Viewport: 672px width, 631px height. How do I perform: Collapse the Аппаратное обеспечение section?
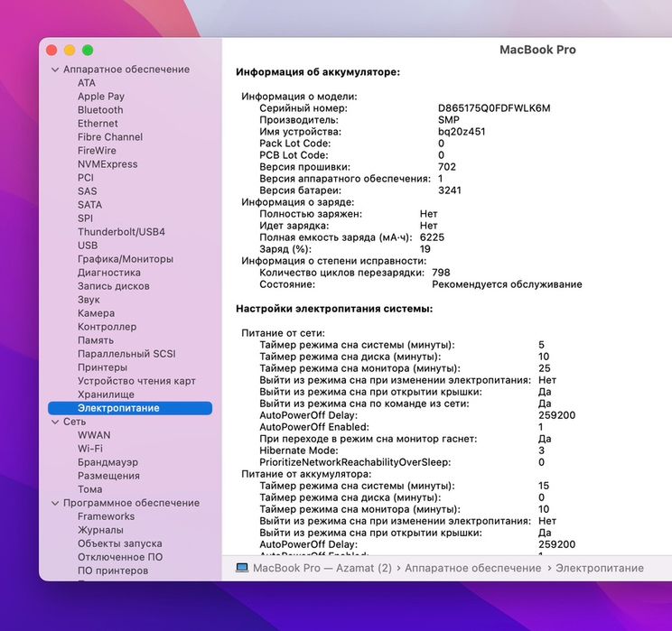(x=55, y=70)
